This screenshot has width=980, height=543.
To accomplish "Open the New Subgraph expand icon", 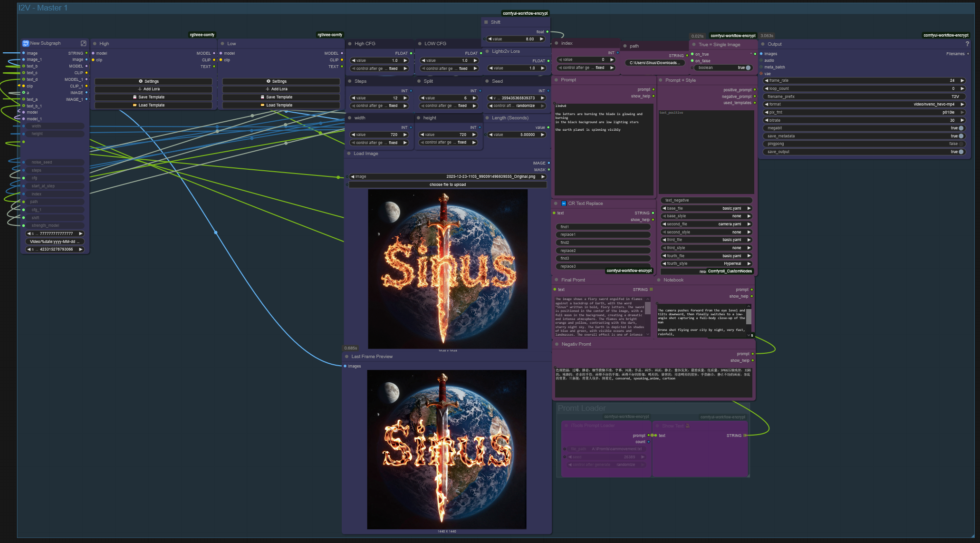I will [x=84, y=43].
